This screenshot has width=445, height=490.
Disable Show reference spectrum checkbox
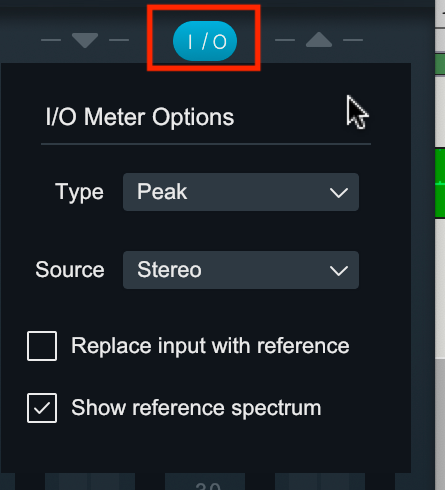(42, 408)
